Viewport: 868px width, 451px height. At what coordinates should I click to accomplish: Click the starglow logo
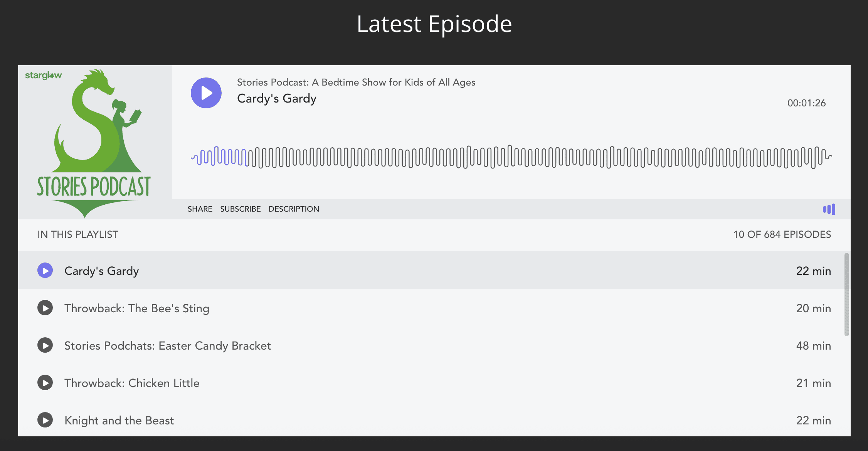[x=43, y=76]
